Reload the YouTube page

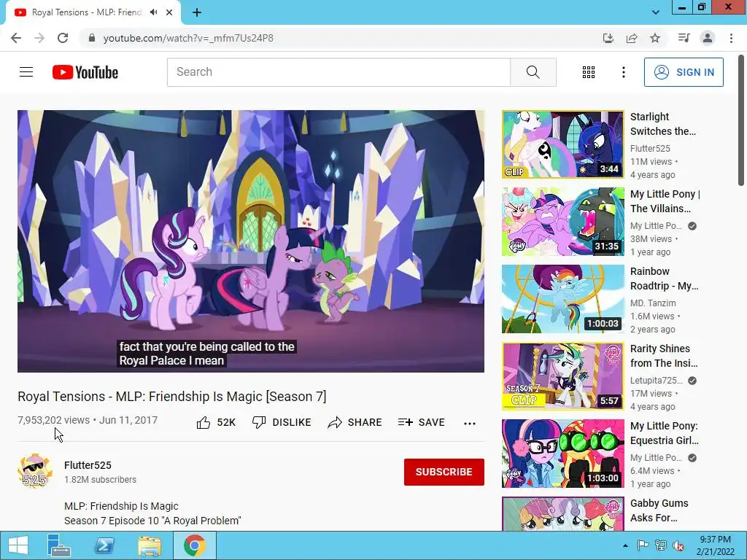[x=63, y=38]
